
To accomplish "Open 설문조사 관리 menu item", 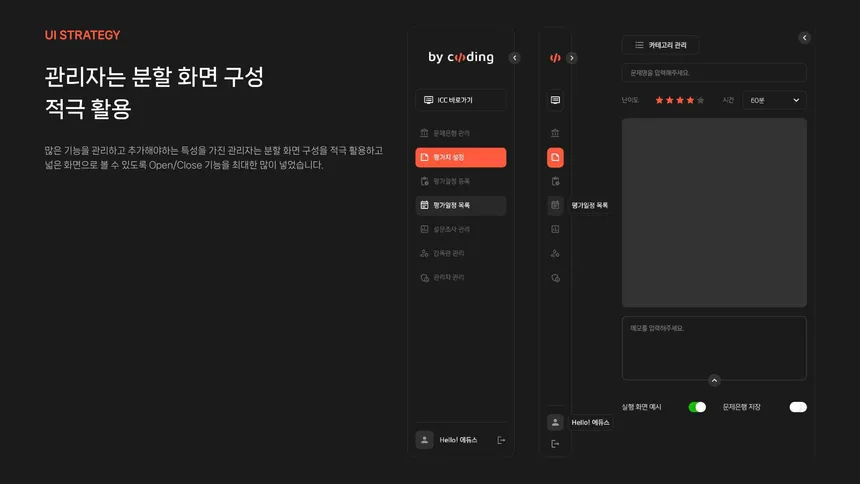I will (x=461, y=229).
